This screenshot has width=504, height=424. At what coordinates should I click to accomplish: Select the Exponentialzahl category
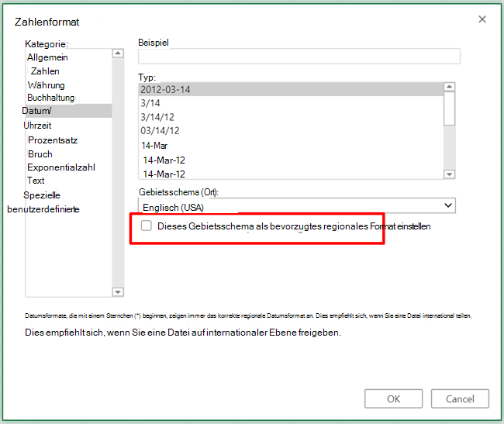click(61, 167)
